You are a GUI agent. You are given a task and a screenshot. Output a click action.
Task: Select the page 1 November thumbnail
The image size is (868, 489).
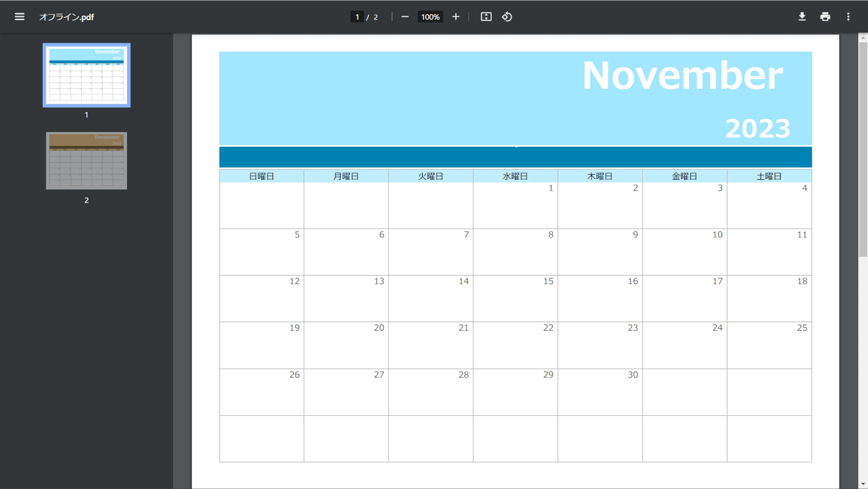tap(87, 75)
